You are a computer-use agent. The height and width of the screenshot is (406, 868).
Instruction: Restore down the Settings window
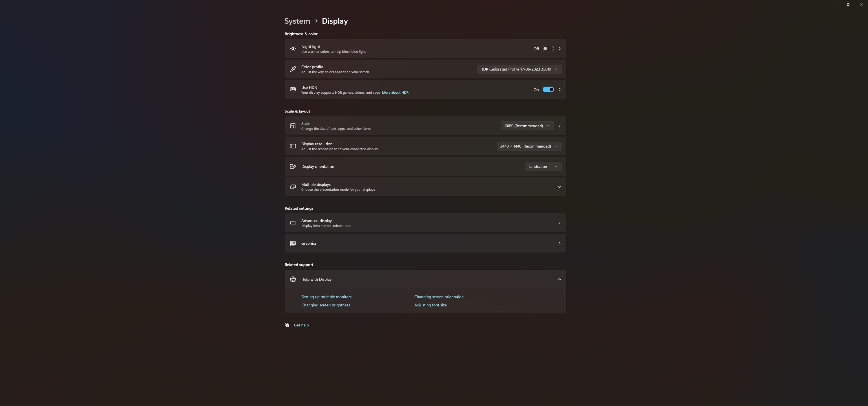coord(849,5)
